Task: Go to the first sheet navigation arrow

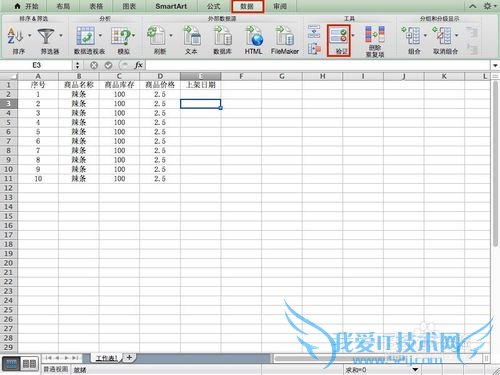Action: click(x=48, y=358)
